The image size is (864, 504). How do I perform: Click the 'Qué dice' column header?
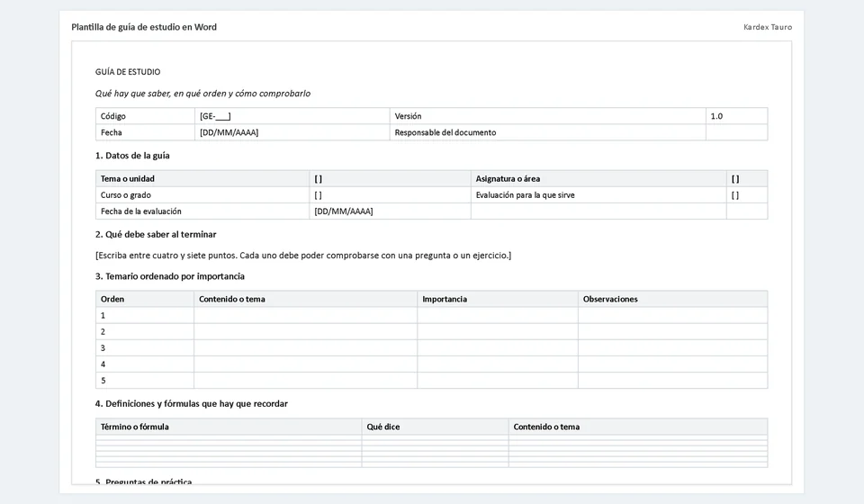pos(436,427)
